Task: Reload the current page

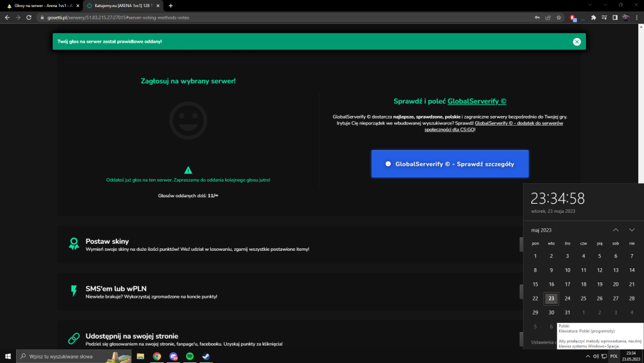Action: (29, 17)
